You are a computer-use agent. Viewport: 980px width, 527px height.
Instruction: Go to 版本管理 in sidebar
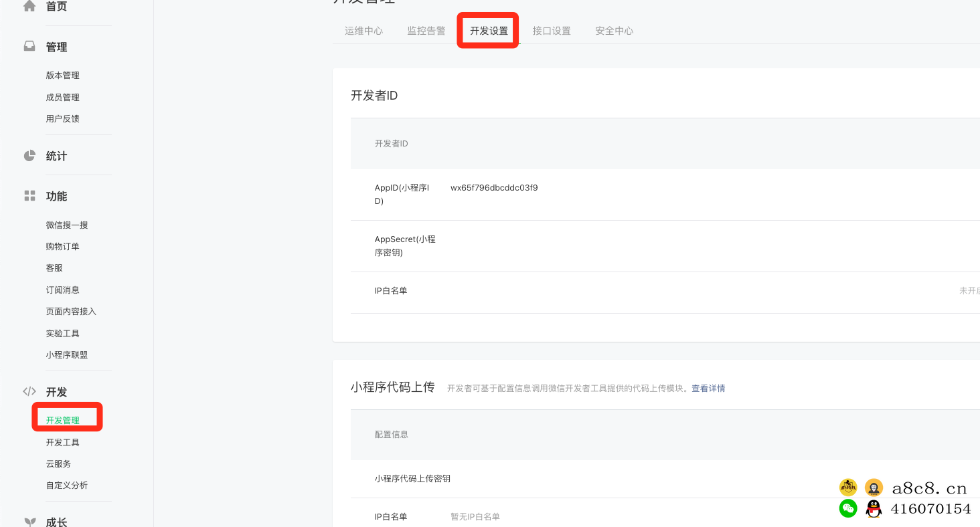tap(63, 76)
